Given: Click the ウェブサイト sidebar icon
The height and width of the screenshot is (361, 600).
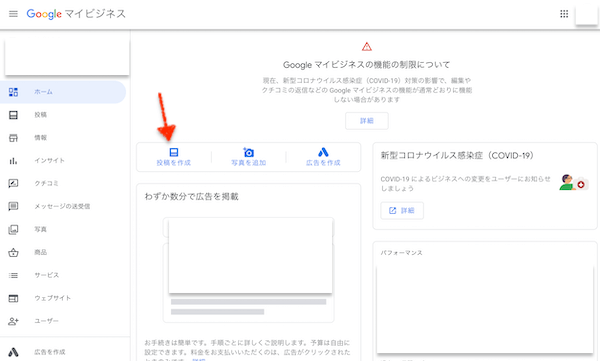Looking at the screenshot, I should 13,298.
